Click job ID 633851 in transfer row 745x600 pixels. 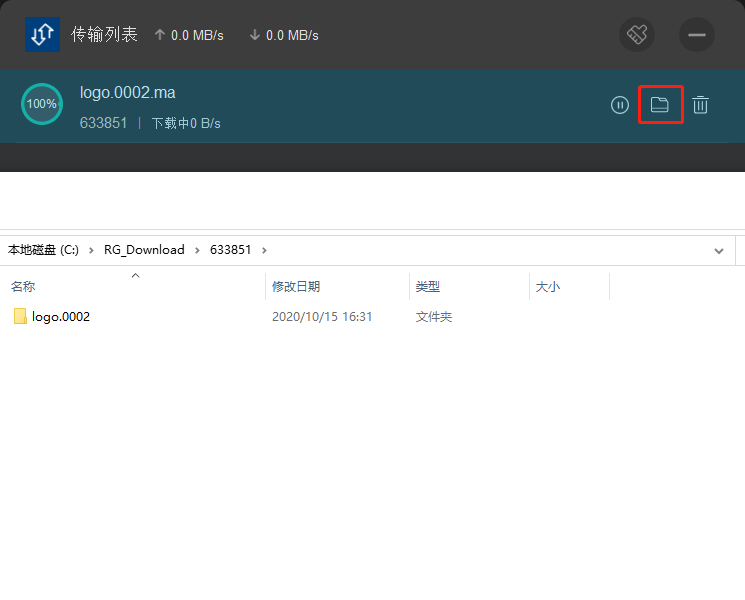103,123
